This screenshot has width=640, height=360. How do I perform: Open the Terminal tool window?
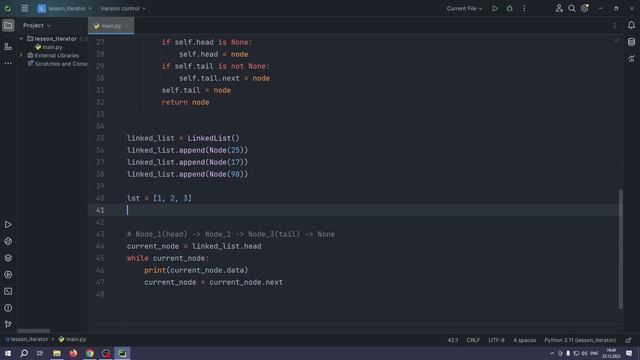(8, 291)
